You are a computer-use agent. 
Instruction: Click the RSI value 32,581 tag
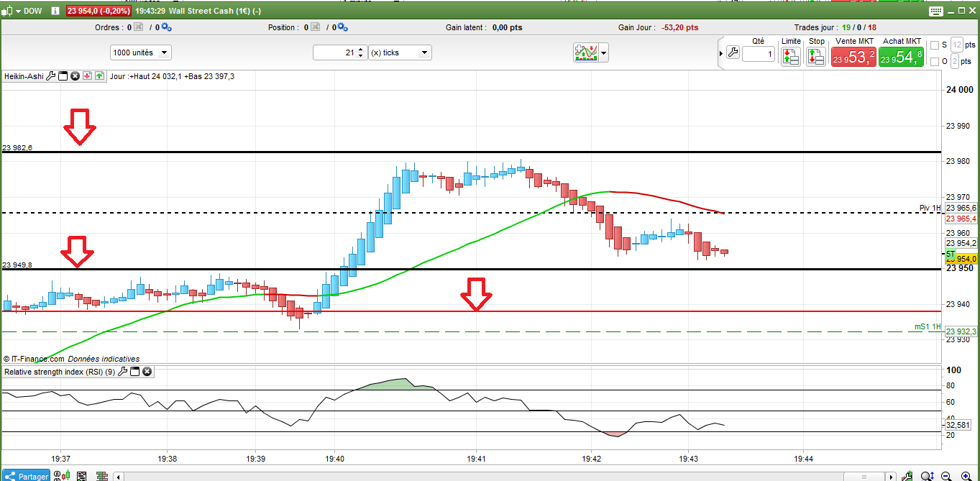960,425
